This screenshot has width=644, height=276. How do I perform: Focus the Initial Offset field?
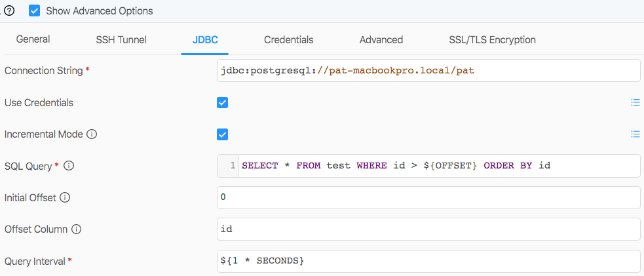tap(428, 197)
